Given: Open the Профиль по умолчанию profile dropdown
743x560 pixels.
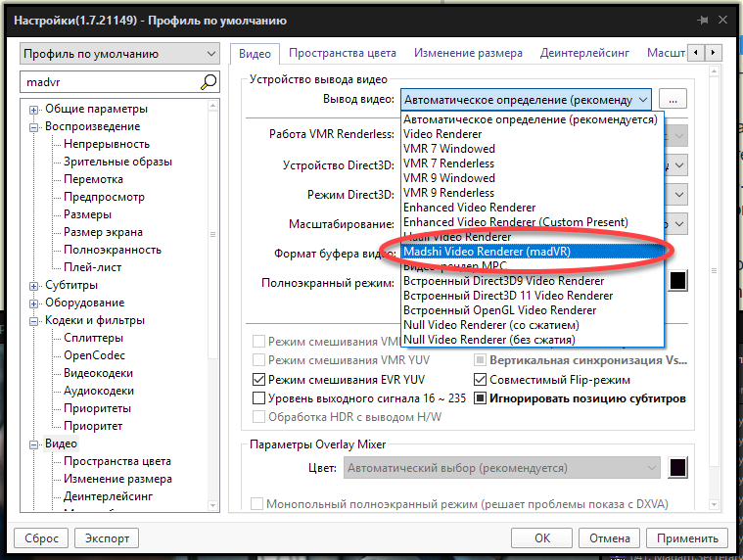Looking at the screenshot, I should [119, 53].
